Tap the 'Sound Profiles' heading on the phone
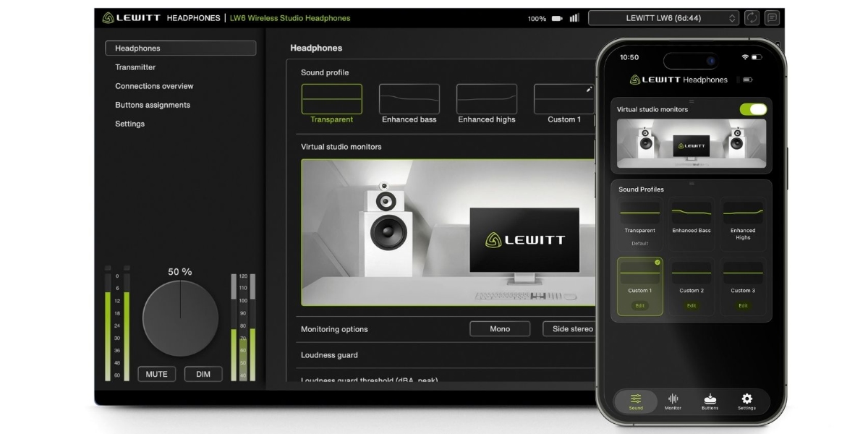Viewport: 868px width, 434px height. [x=641, y=190]
